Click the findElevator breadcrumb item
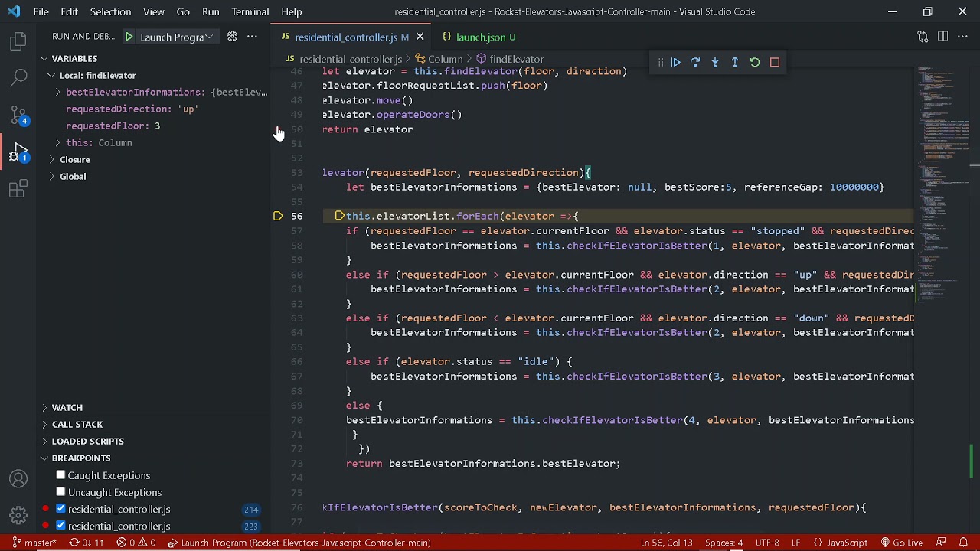Viewport: 980px width, 551px height. click(509, 59)
